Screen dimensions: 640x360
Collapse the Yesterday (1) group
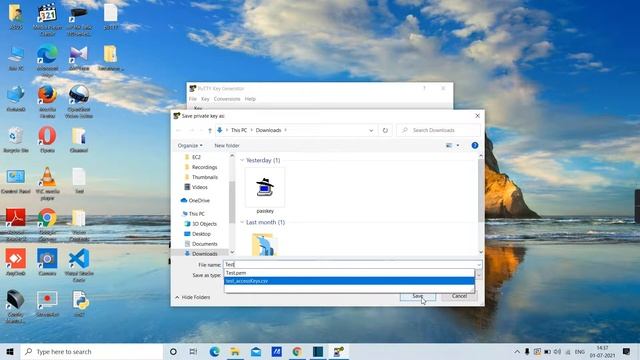pos(242,160)
